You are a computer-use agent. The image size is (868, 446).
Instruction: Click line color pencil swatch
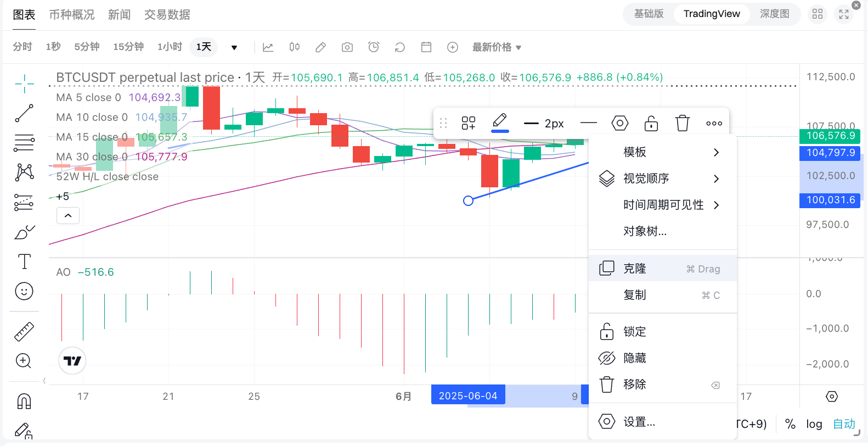click(499, 122)
